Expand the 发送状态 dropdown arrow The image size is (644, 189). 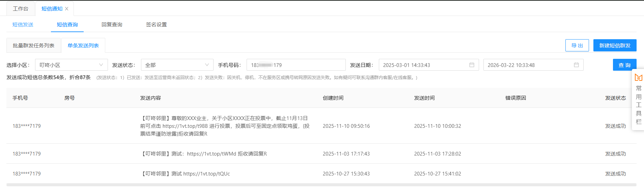207,65
